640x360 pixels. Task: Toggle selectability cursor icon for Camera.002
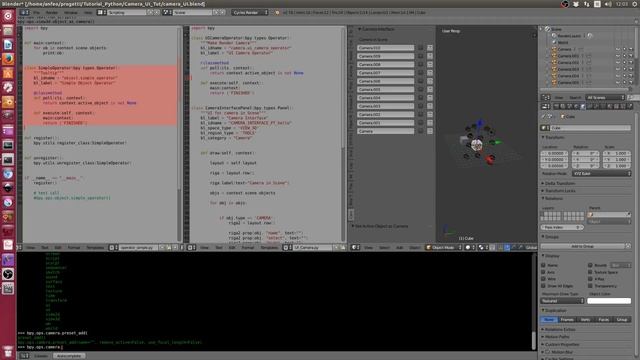pos(624,62)
